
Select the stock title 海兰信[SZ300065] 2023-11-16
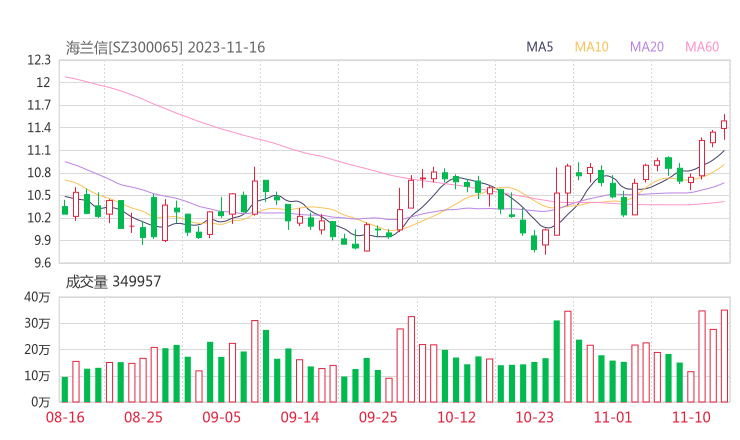coord(165,48)
